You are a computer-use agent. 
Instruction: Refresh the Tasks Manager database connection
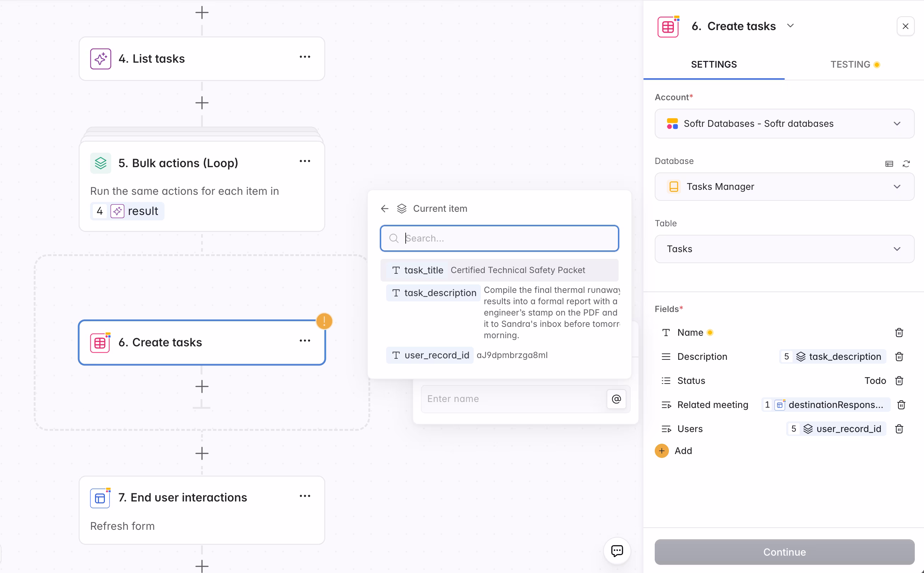(x=907, y=164)
